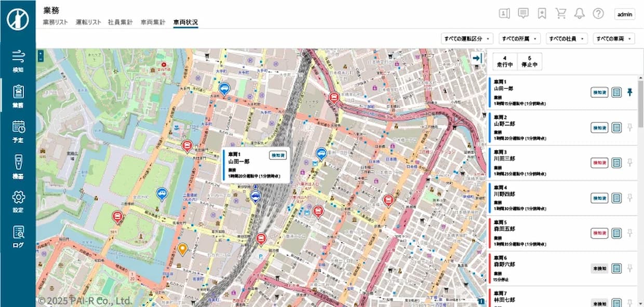The image size is (644, 307).
Task: Click the admin user button
Action: (624, 15)
